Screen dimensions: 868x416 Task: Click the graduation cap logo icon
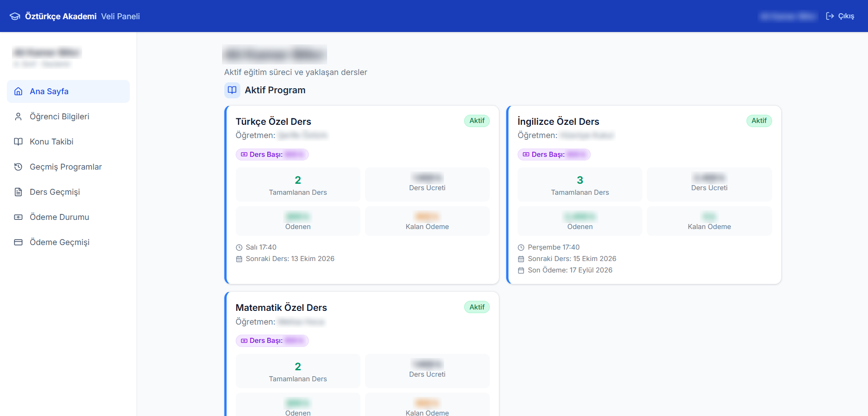(15, 16)
